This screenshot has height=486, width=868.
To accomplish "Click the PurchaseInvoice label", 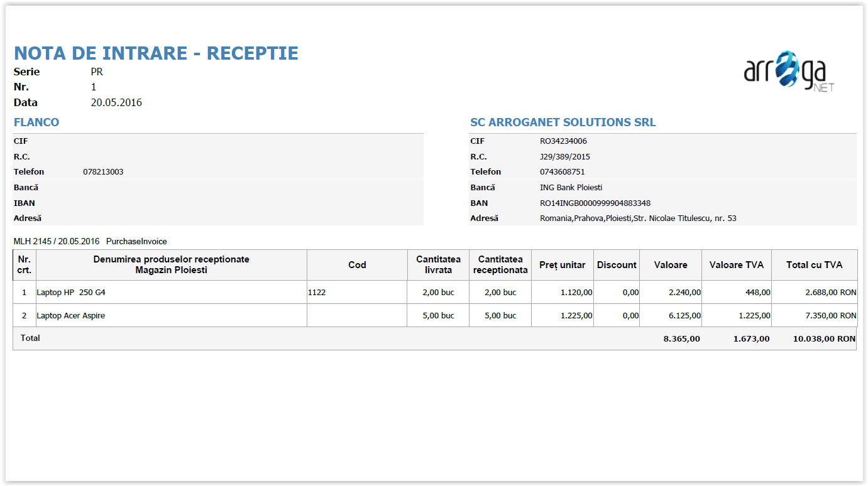I will click(x=136, y=241).
